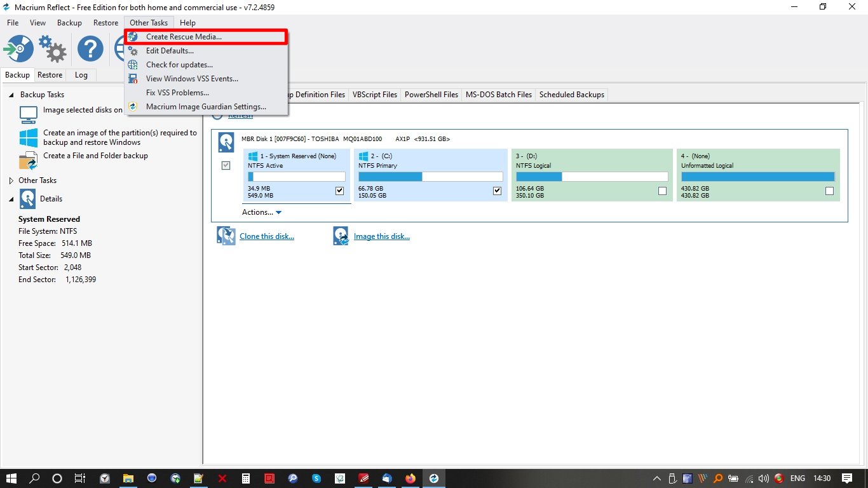Viewport: 868px width, 488px height.
Task: Click Create a File and Folder backup
Action: click(95, 156)
